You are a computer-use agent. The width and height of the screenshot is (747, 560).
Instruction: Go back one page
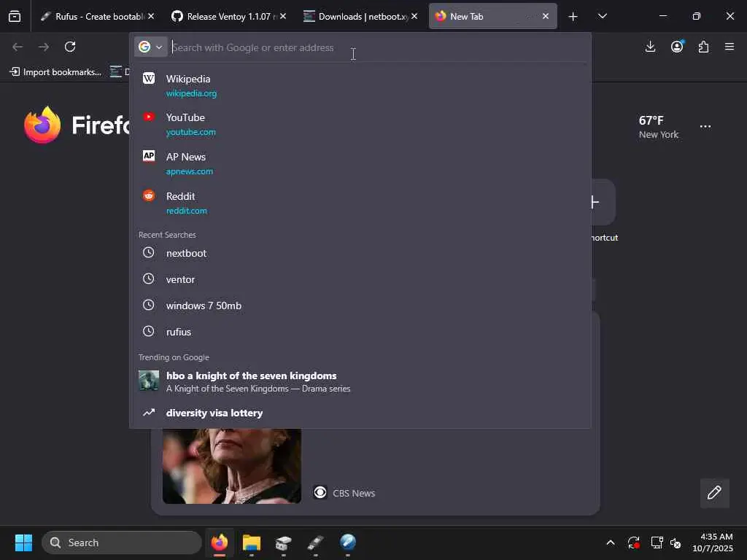pyautogui.click(x=18, y=47)
